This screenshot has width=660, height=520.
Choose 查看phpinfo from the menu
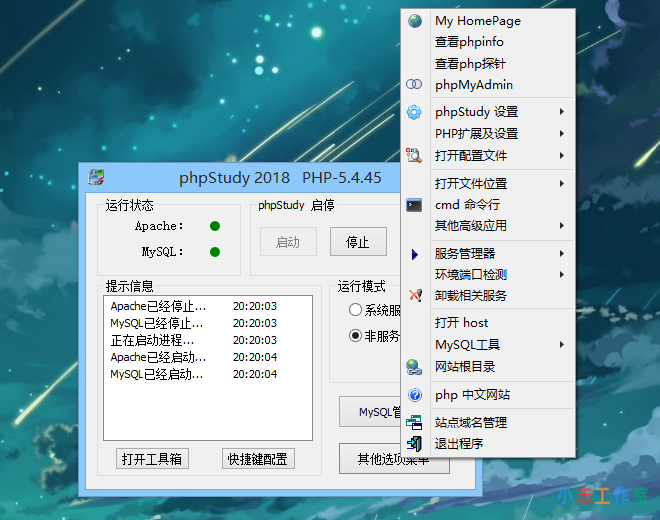(469, 42)
